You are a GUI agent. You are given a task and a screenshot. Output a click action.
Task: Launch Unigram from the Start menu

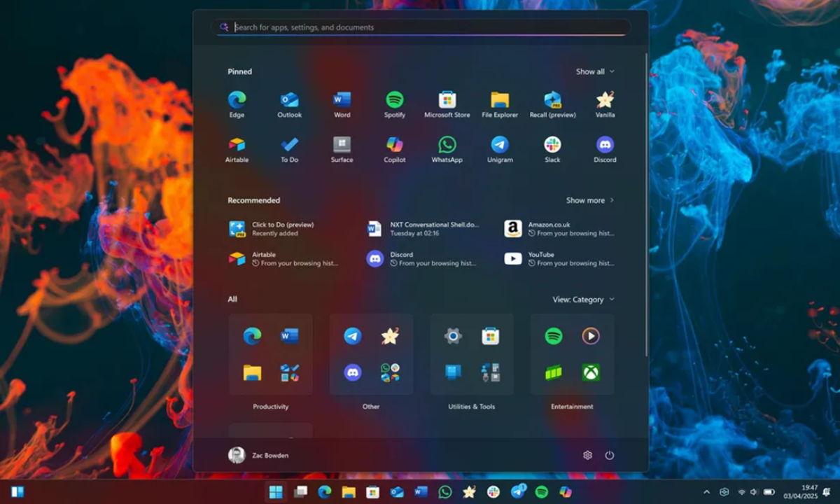[499, 143]
